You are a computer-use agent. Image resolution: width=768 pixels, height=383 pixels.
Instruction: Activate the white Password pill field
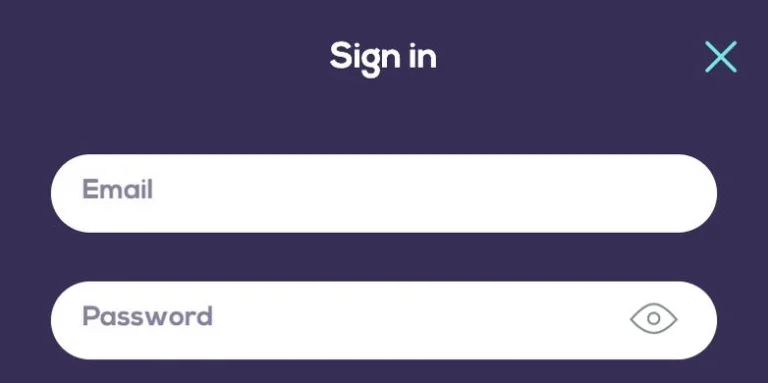pyautogui.click(x=384, y=320)
